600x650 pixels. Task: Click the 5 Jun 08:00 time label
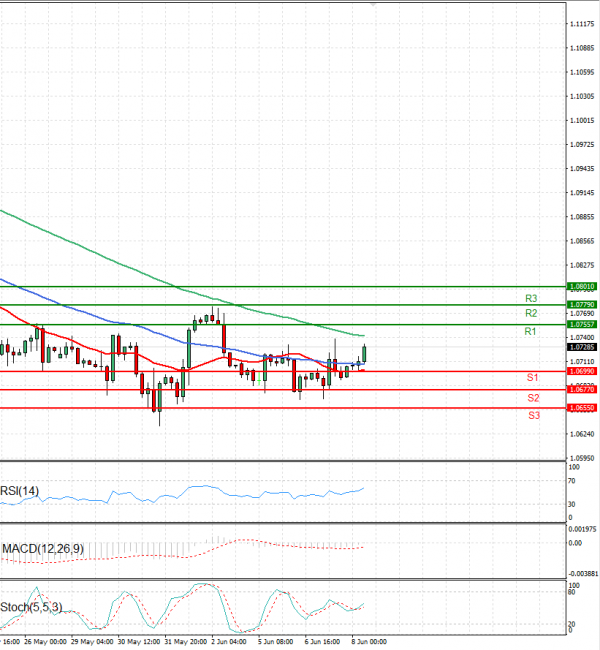point(276,642)
